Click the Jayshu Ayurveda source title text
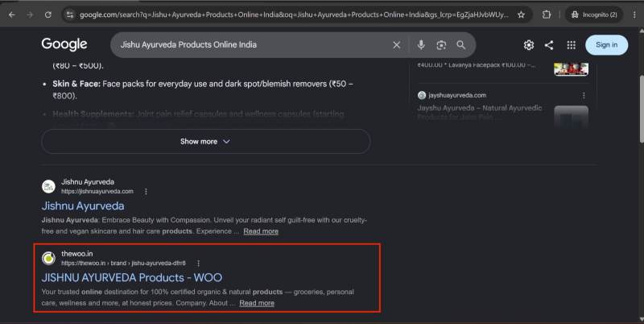 [x=480, y=113]
